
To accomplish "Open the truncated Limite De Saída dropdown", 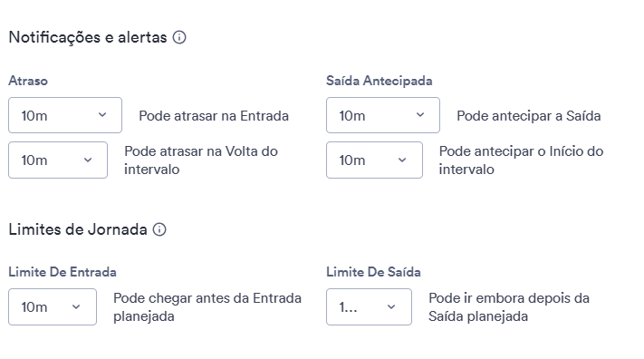I will pyautogui.click(x=369, y=306).
